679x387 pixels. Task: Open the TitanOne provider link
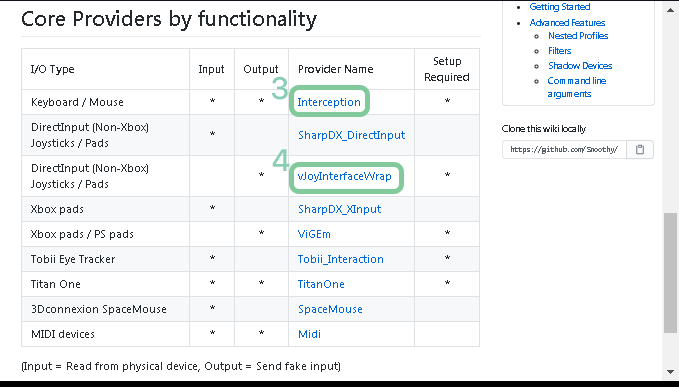coord(321,284)
